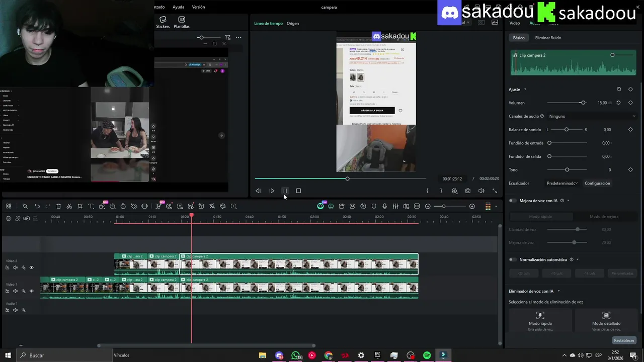Open the Ayuda menu
The height and width of the screenshot is (362, 644).
click(178, 7)
